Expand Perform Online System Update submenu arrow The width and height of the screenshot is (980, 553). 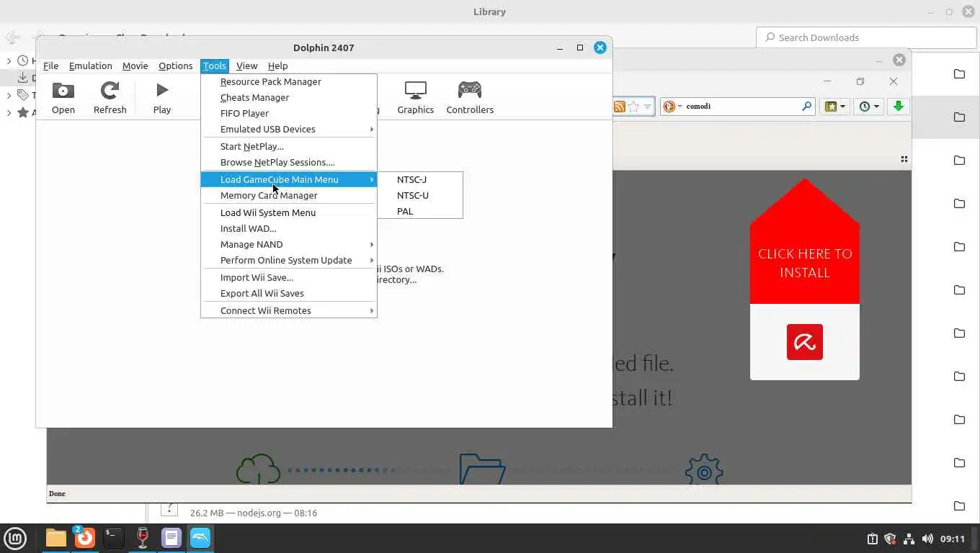[x=372, y=261]
